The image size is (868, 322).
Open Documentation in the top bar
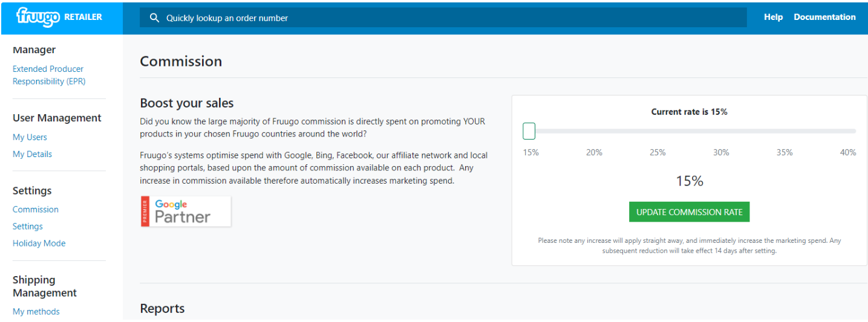(824, 17)
